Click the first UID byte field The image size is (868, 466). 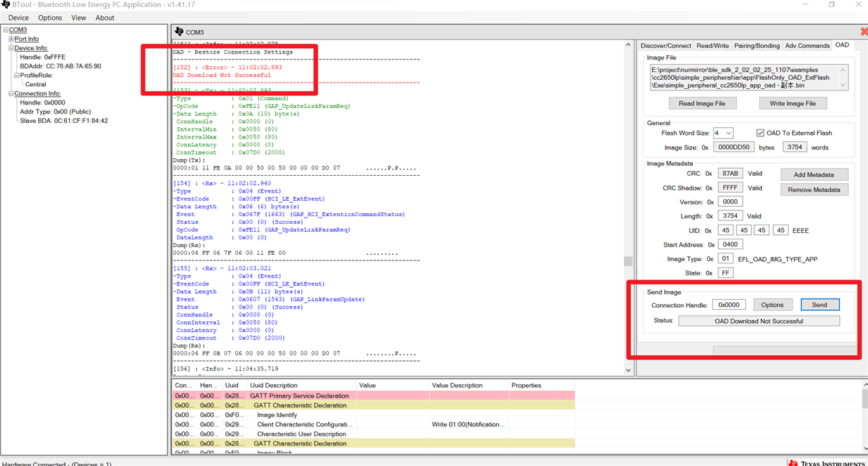(x=725, y=230)
